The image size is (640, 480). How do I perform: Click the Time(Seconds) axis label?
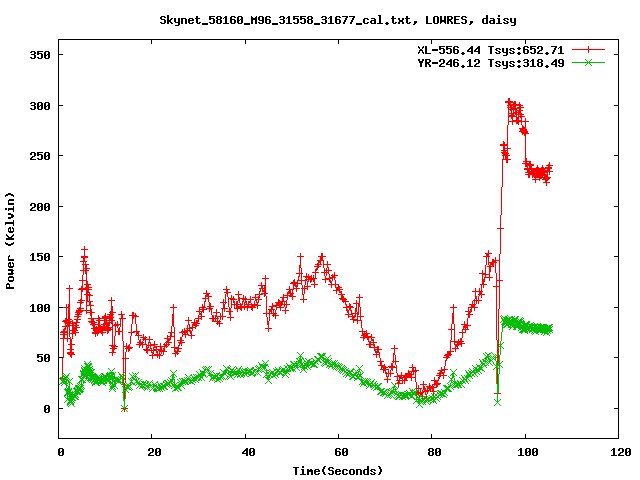tap(338, 471)
